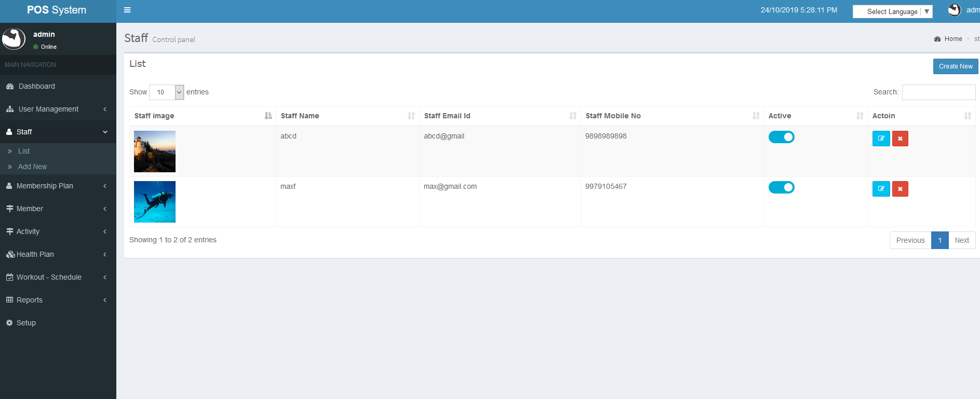This screenshot has height=399, width=980.
Task: Click the Health Plan cubes icon
Action: (x=10, y=254)
